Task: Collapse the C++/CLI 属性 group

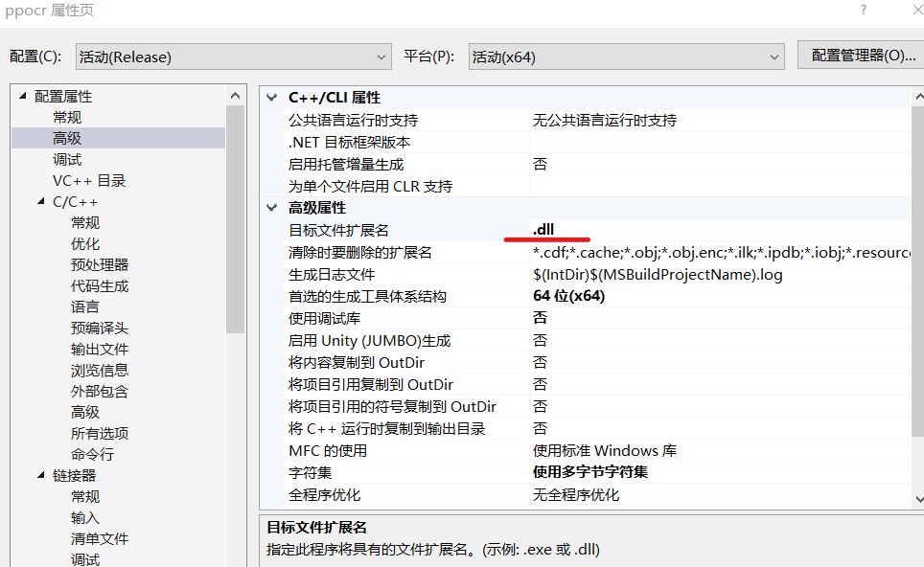Action: coord(272,96)
